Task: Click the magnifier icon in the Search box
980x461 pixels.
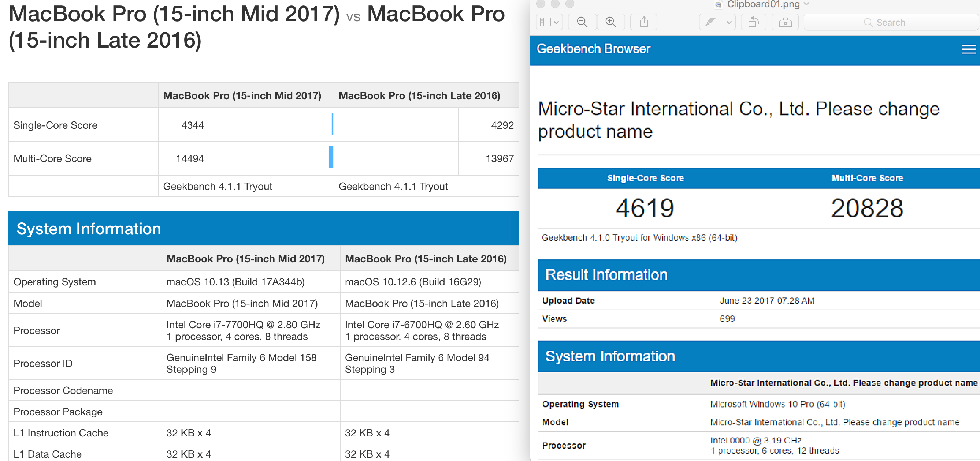Action: click(868, 22)
